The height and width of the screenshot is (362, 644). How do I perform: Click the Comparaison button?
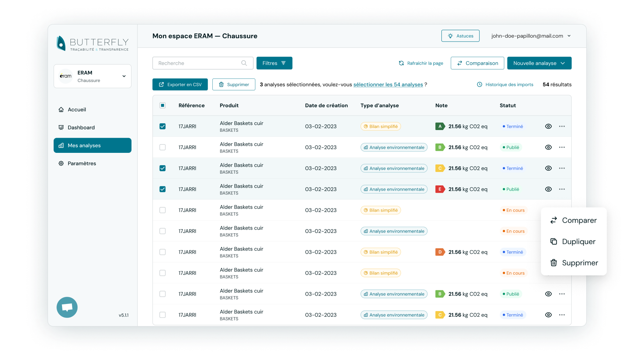click(x=477, y=63)
